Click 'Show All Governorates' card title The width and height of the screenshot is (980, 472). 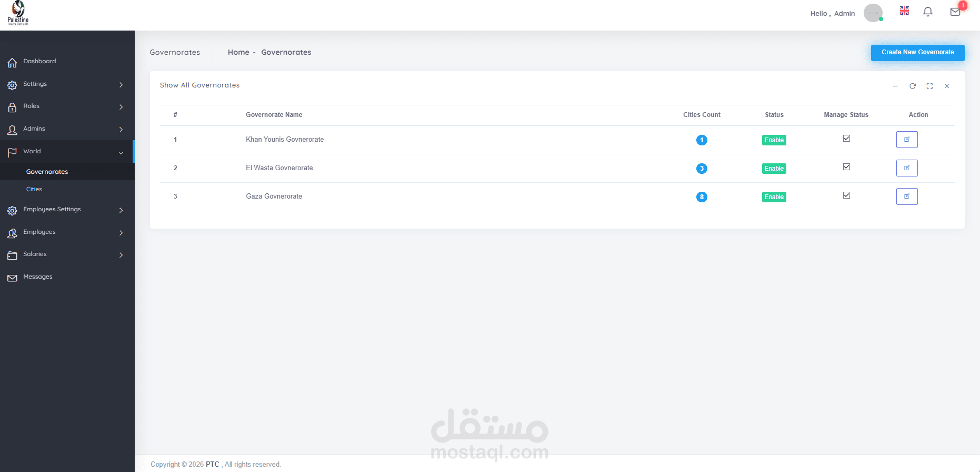(x=199, y=85)
